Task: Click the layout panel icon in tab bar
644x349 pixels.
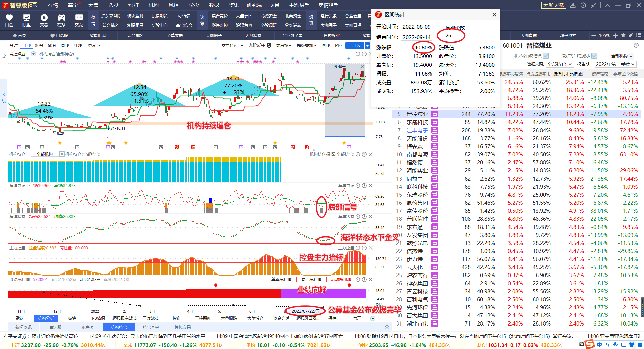Action: click(639, 35)
